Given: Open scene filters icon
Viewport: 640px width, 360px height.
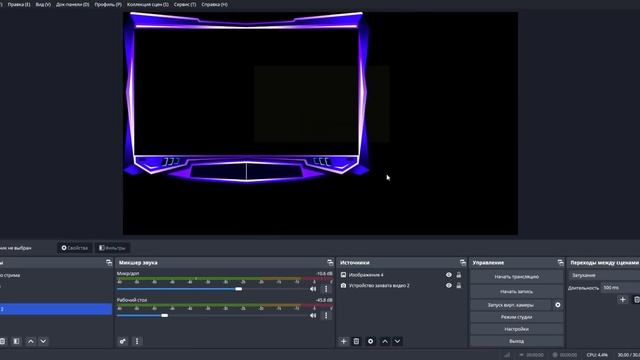Looking at the screenshot, I should (x=16, y=341).
